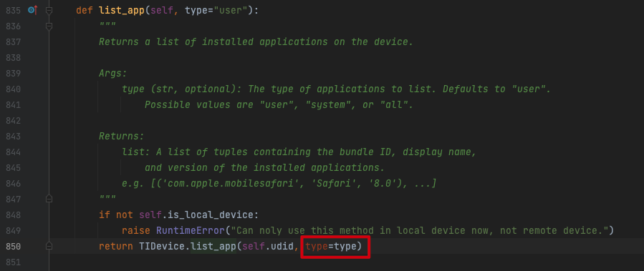This screenshot has height=271, width=644.
Task: Click line number 848 in the gutter
Action: pyautogui.click(x=13, y=215)
